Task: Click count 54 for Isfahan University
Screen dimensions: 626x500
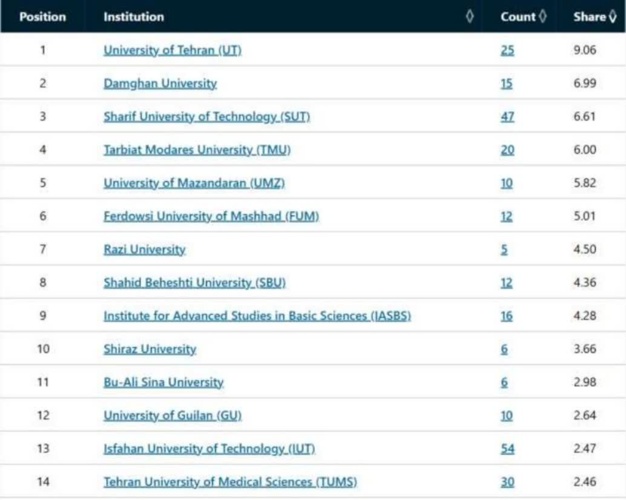Action: point(507,449)
